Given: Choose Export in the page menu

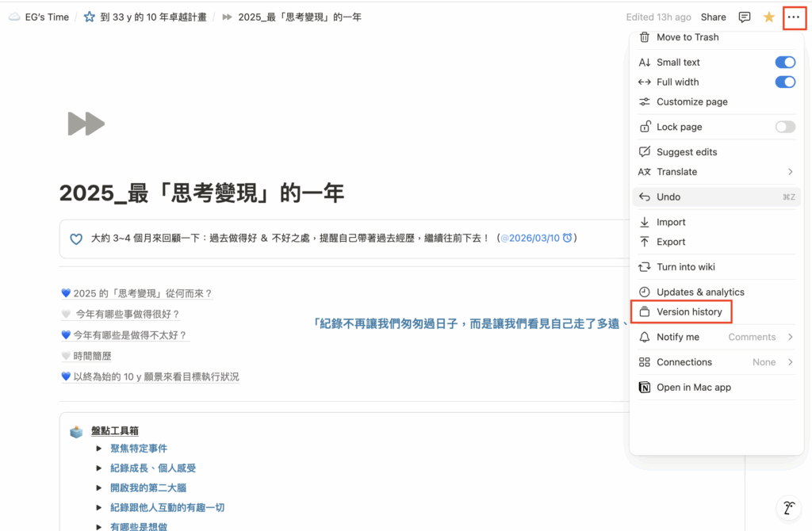Looking at the screenshot, I should click(x=671, y=242).
